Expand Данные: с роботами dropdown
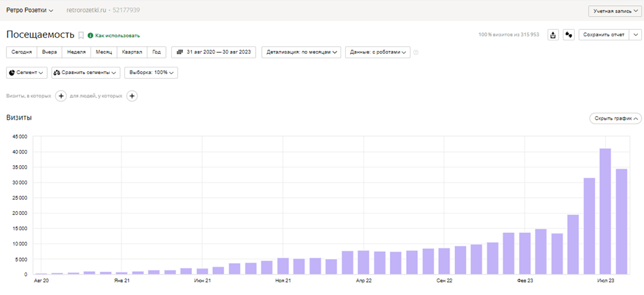 pyautogui.click(x=378, y=52)
